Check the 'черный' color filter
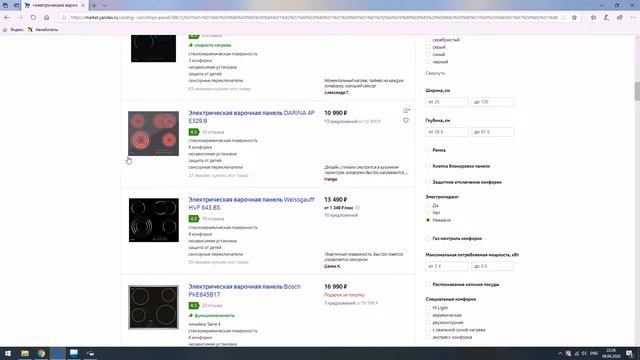The image size is (640, 360). click(x=428, y=62)
